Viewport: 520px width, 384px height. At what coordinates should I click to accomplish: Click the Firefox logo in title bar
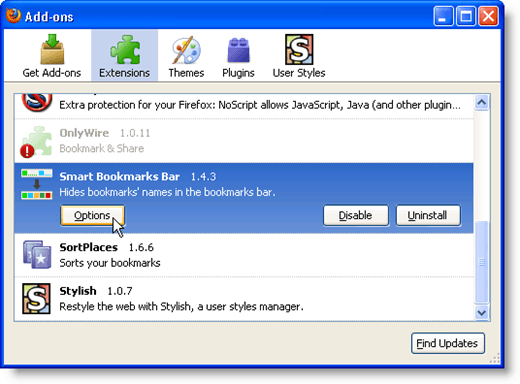(x=13, y=16)
